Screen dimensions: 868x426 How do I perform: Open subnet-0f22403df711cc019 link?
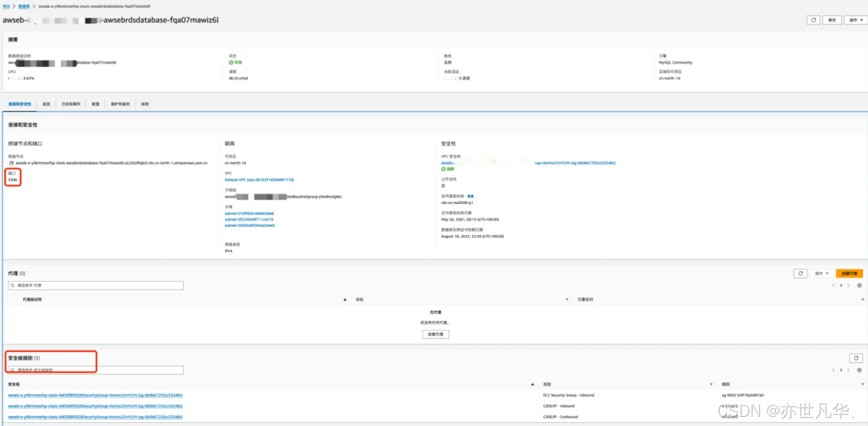click(249, 220)
